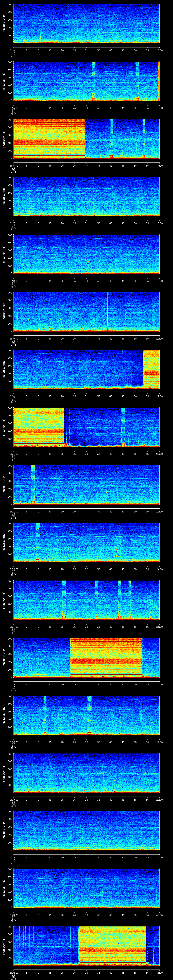The height and width of the screenshot is (980, 173).
Task: Click the pulse column near 13 s in 6:26:00 panel
Action: click(x=45, y=715)
